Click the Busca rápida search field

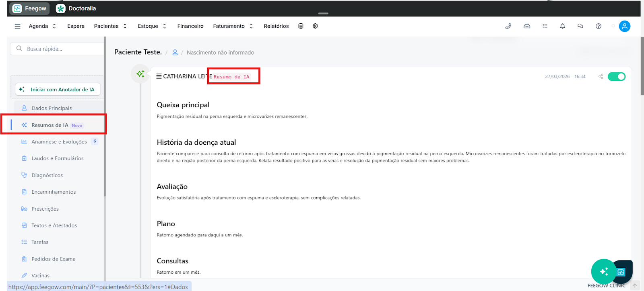[x=57, y=49]
